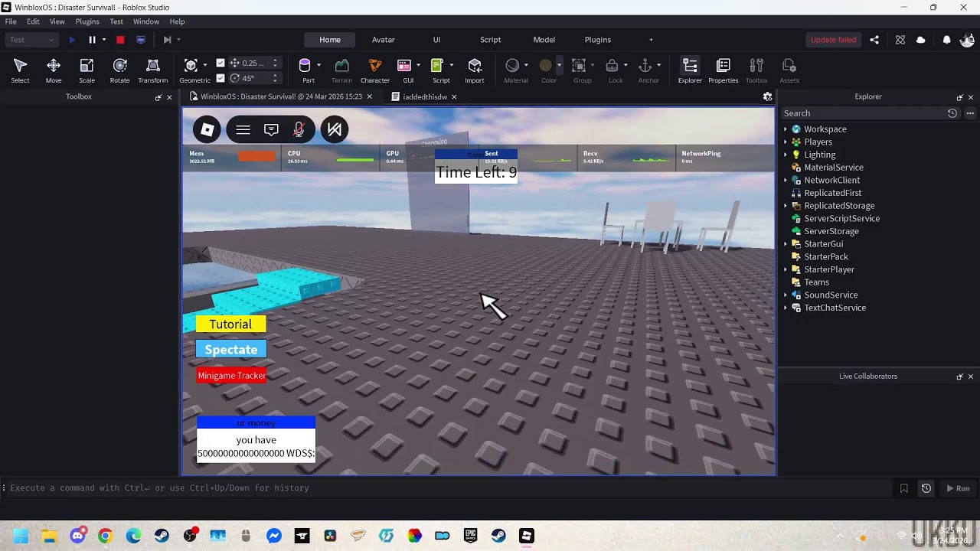Click the Explorer Search field
The width and height of the screenshot is (980, 551).
862,113
